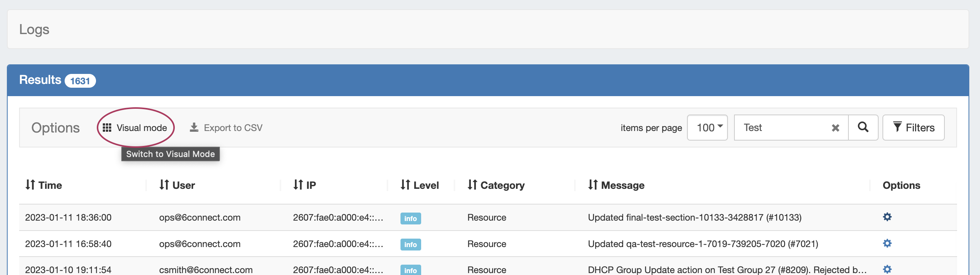This screenshot has height=275, width=980.
Task: Open gear options for csmith log entry
Action: [887, 269]
